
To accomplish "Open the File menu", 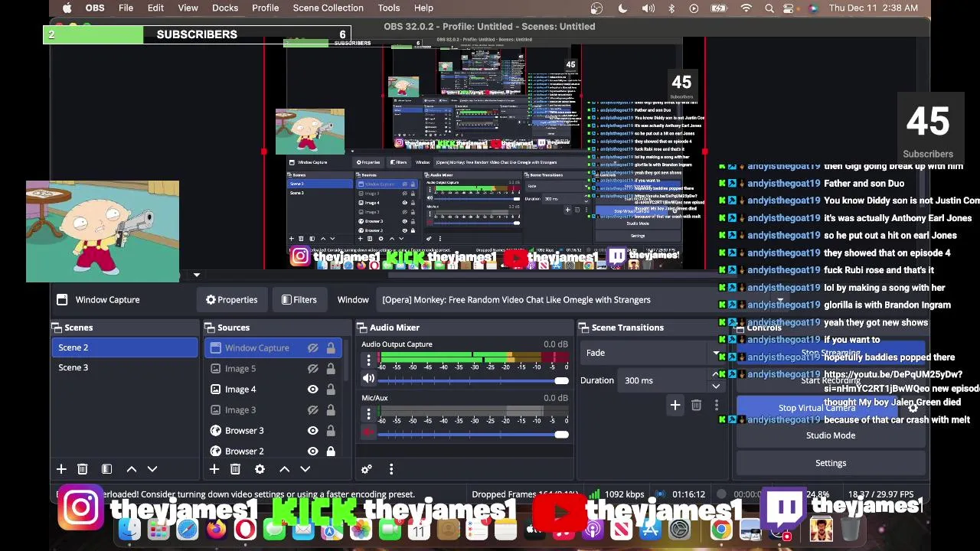I will 126,8.
